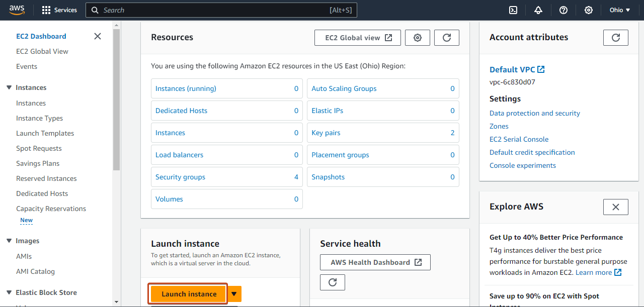Click the Launch instance button
This screenshot has height=307, width=644.
point(189,294)
